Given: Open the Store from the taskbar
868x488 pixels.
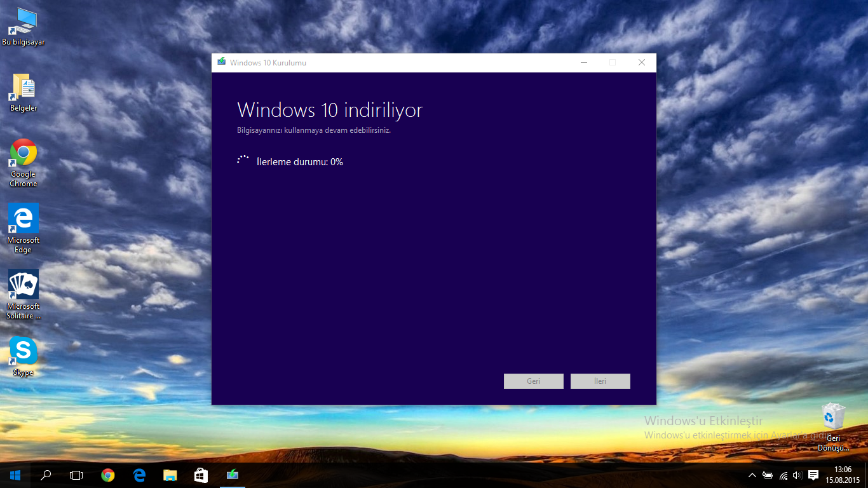Looking at the screenshot, I should pos(201,475).
